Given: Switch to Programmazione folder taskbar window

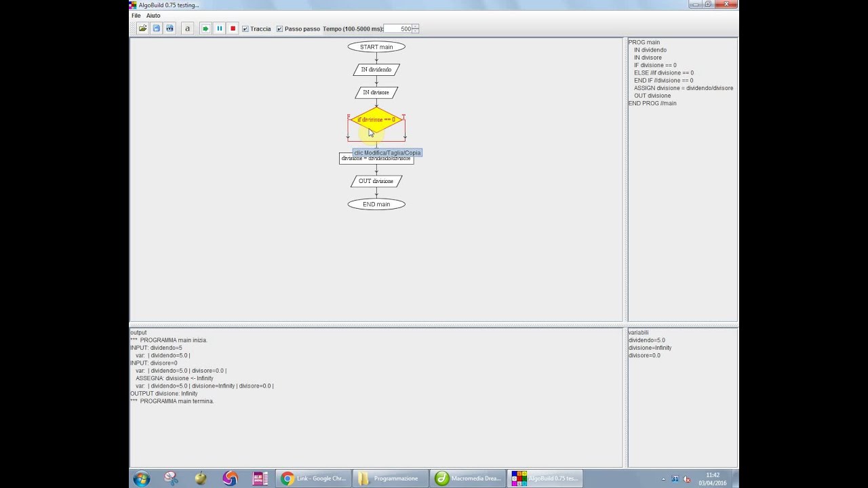Looking at the screenshot, I should point(391,479).
